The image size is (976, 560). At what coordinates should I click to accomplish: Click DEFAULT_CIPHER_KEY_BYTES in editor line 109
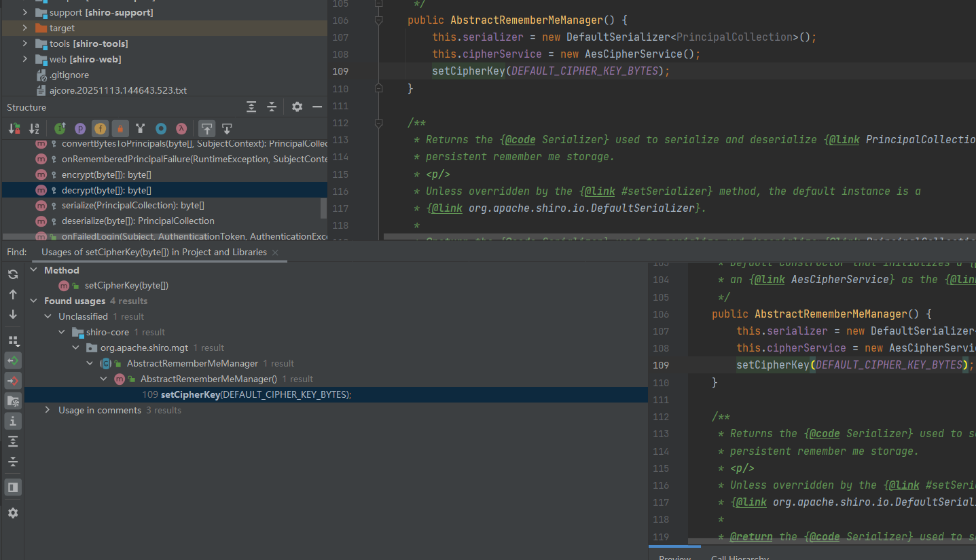pos(584,71)
